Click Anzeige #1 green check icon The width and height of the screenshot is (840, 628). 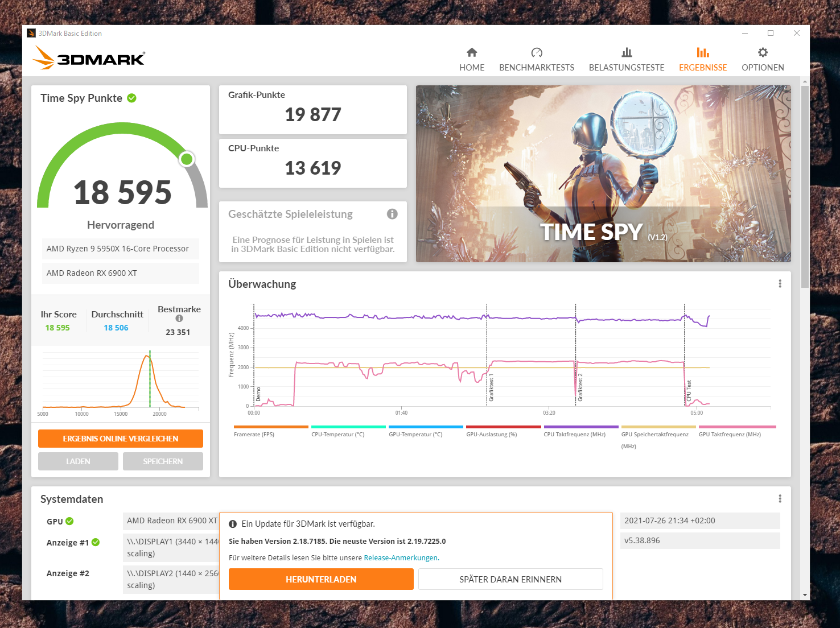click(96, 542)
